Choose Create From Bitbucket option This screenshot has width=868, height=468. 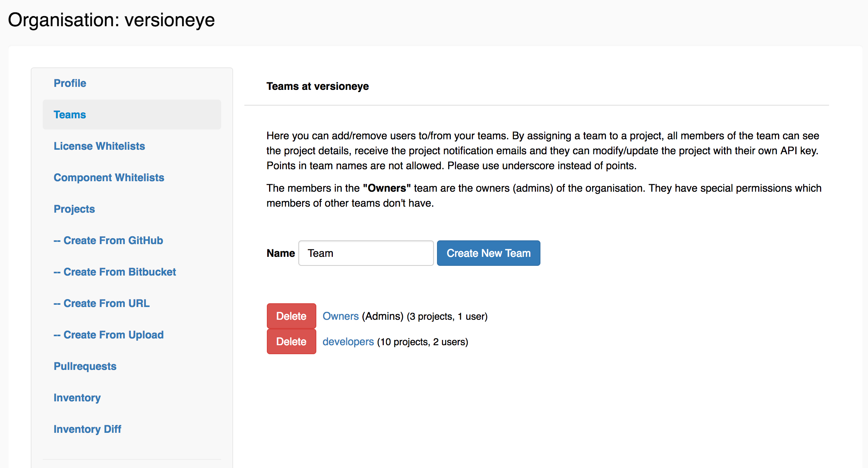point(115,272)
